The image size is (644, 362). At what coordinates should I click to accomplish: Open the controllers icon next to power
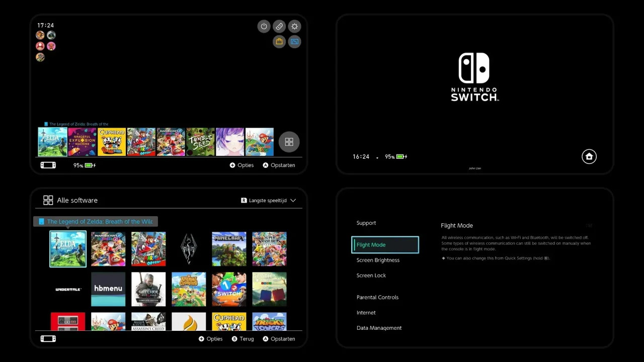pyautogui.click(x=279, y=26)
